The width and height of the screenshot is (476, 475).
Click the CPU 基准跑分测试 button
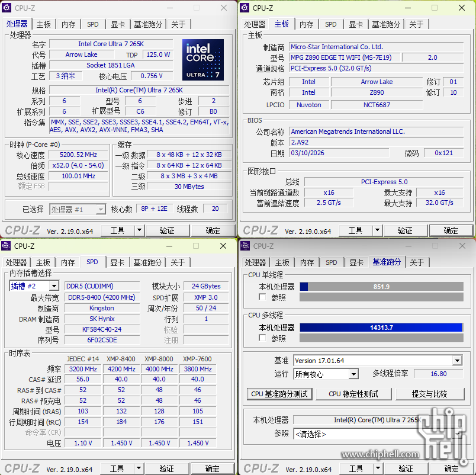tap(279, 394)
